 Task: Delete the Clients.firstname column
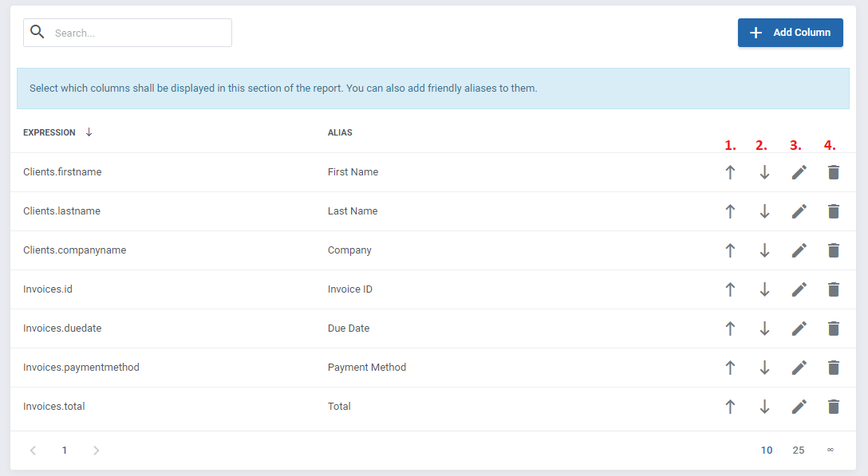834,172
